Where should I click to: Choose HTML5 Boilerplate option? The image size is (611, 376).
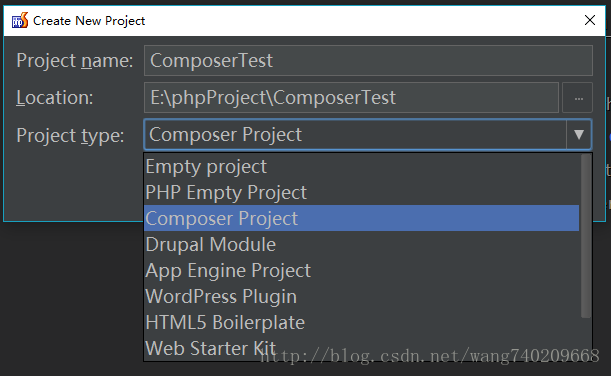(x=362, y=322)
